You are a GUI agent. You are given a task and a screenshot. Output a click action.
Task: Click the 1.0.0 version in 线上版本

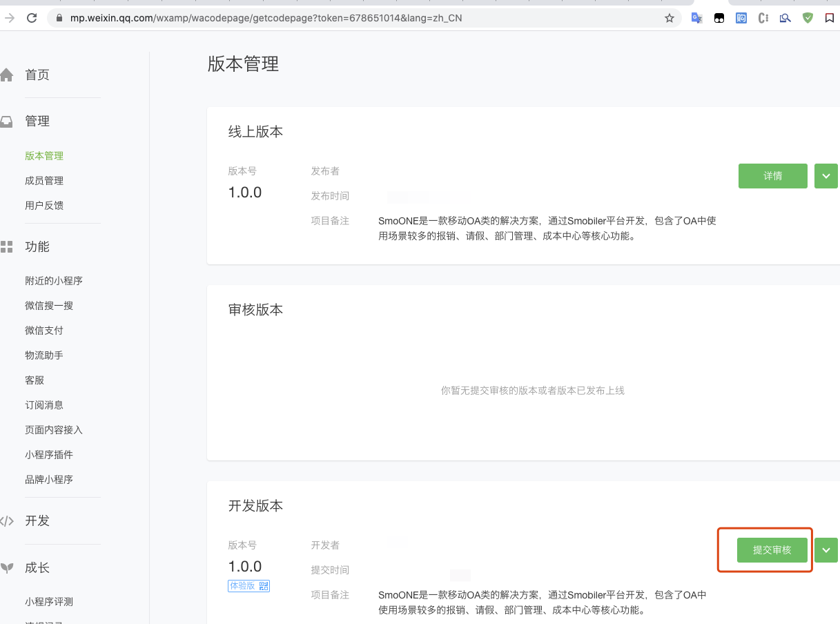point(245,193)
